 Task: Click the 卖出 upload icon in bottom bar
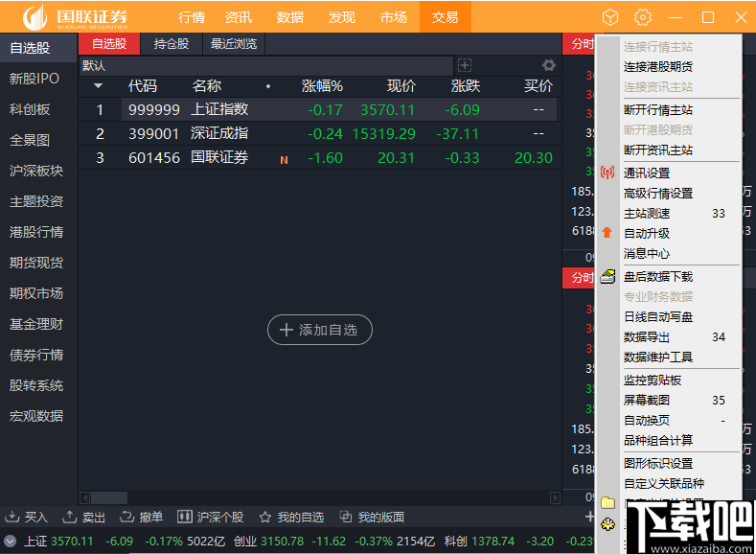(x=69, y=517)
